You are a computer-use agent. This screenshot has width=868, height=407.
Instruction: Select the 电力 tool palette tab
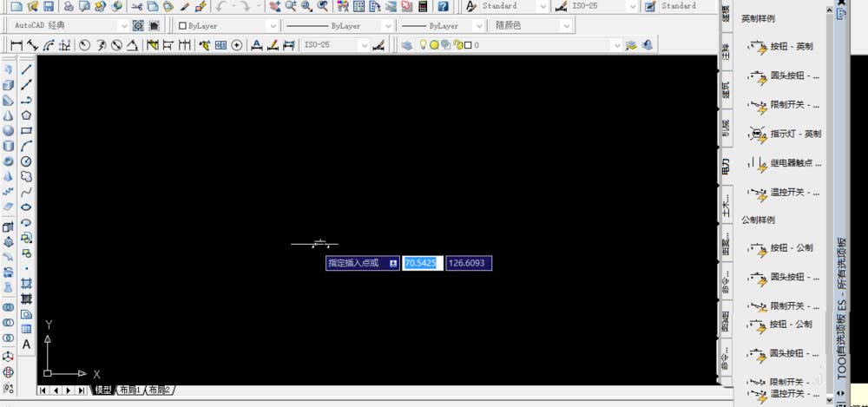pyautogui.click(x=726, y=166)
